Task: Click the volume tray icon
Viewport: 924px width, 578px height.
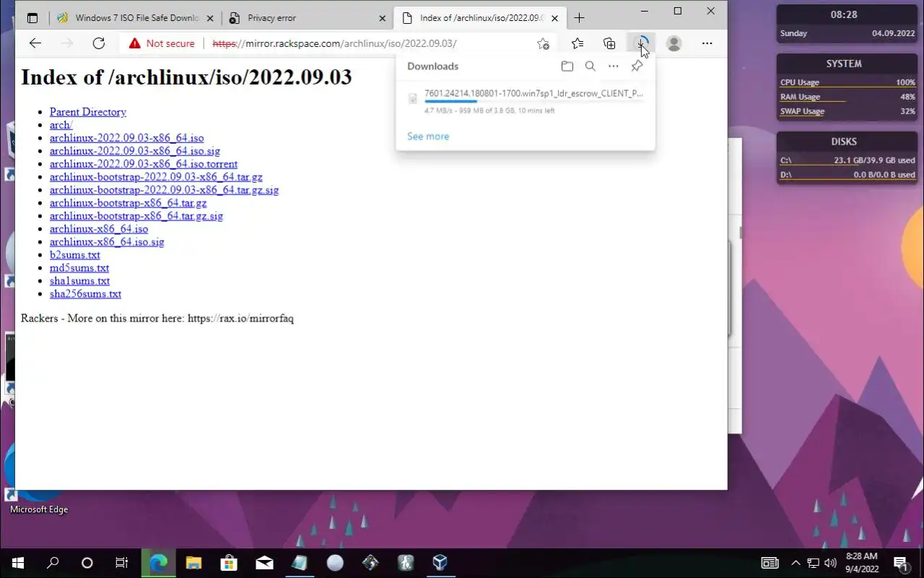Action: [x=830, y=563]
